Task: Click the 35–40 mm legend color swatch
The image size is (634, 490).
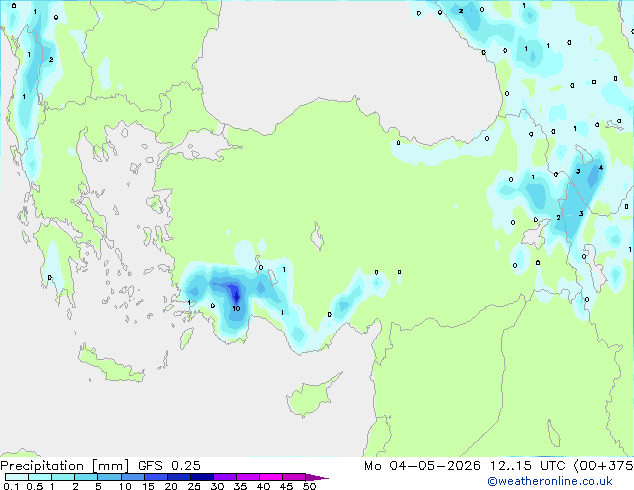Action: point(248,477)
